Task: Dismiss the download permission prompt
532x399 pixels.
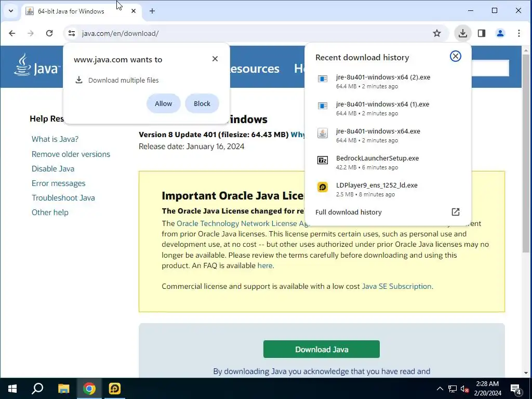Action: coord(215,59)
